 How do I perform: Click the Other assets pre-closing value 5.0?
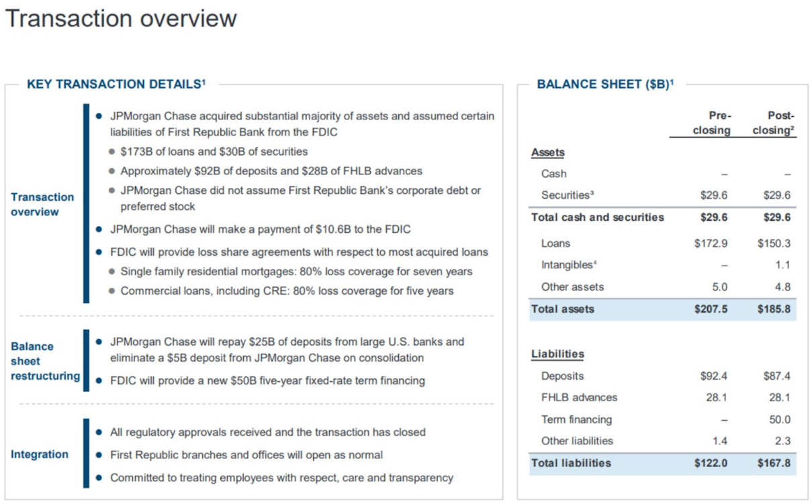tap(721, 287)
